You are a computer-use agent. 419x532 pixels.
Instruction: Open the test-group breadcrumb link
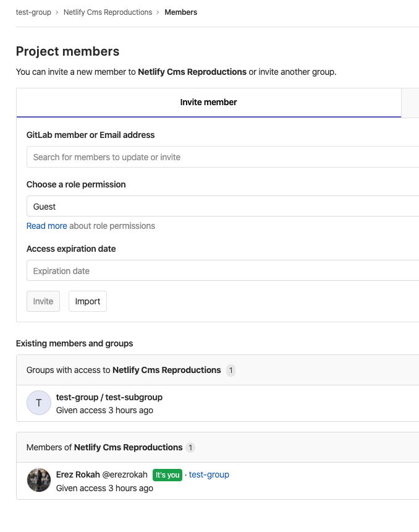tap(33, 12)
